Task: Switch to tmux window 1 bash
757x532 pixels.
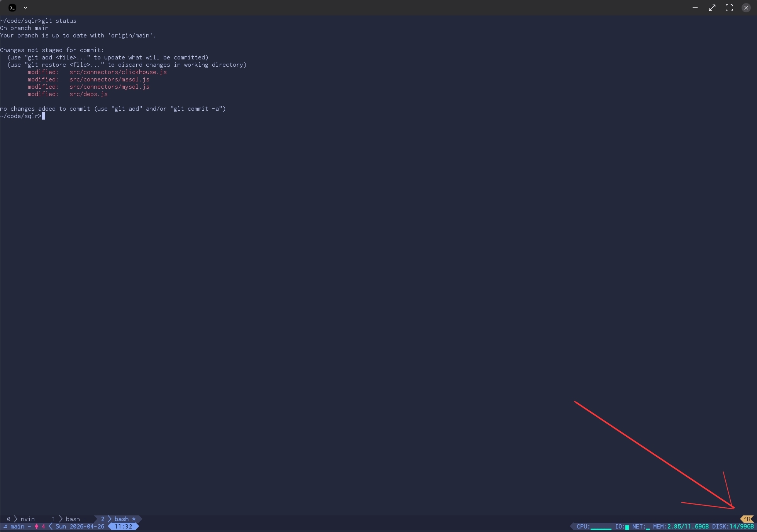Action: pos(69,519)
